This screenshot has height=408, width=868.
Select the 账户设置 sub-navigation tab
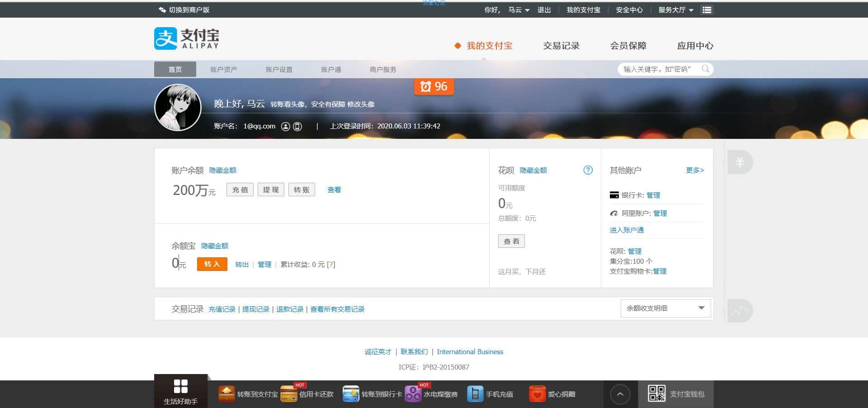[279, 69]
